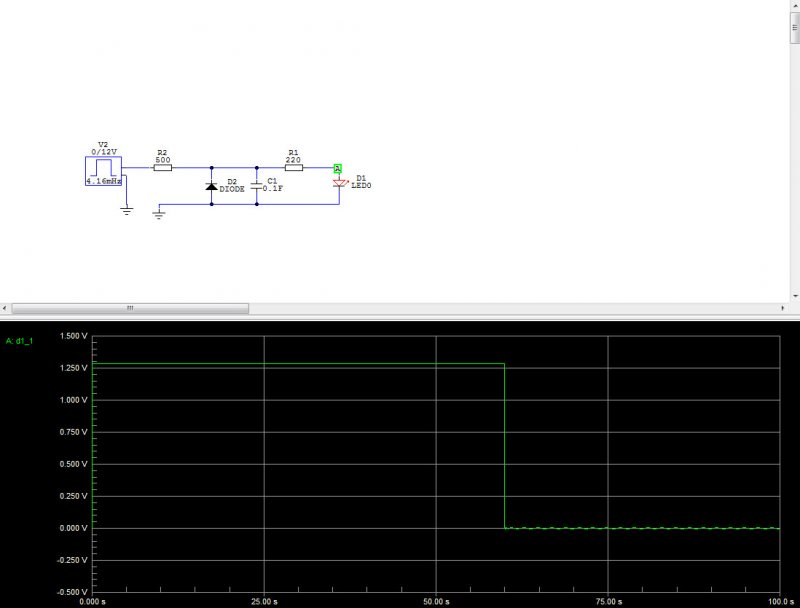Viewport: 800px width, 608px height.
Task: Click the -0.500 V axis label
Action: [x=73, y=592]
